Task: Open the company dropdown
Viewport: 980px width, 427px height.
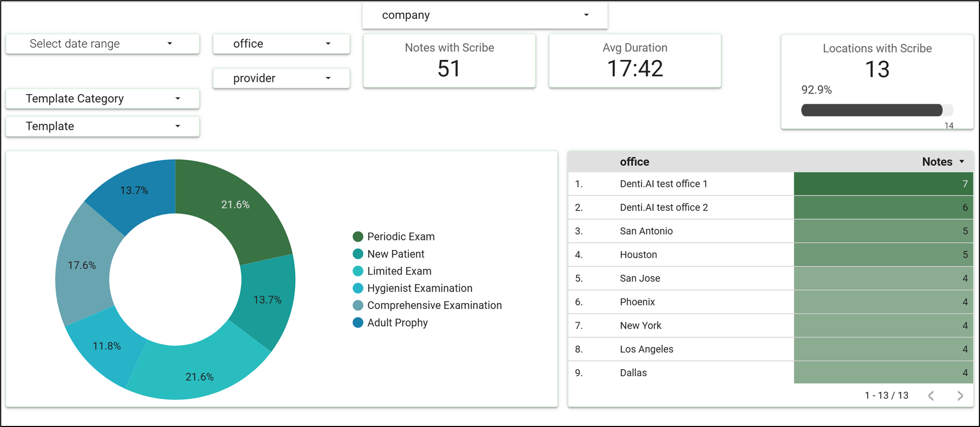Action: click(x=485, y=15)
